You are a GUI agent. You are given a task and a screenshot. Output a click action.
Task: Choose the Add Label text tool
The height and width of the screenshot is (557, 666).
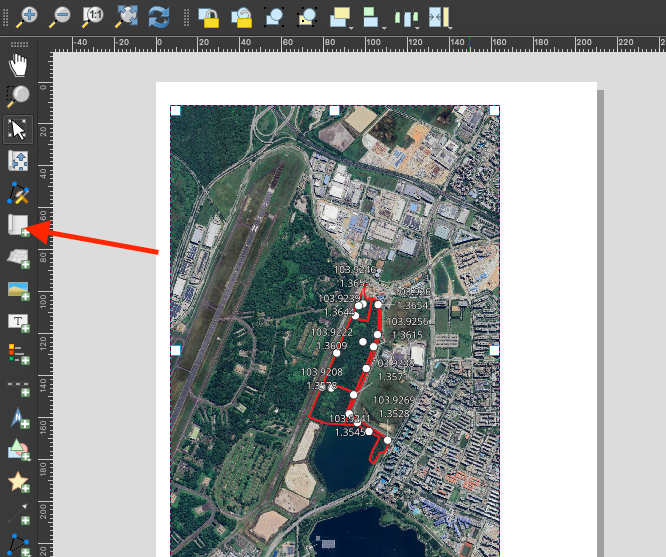(x=18, y=322)
